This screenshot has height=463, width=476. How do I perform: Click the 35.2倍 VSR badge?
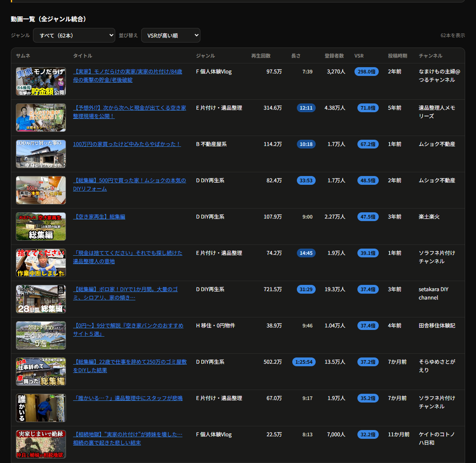368,398
